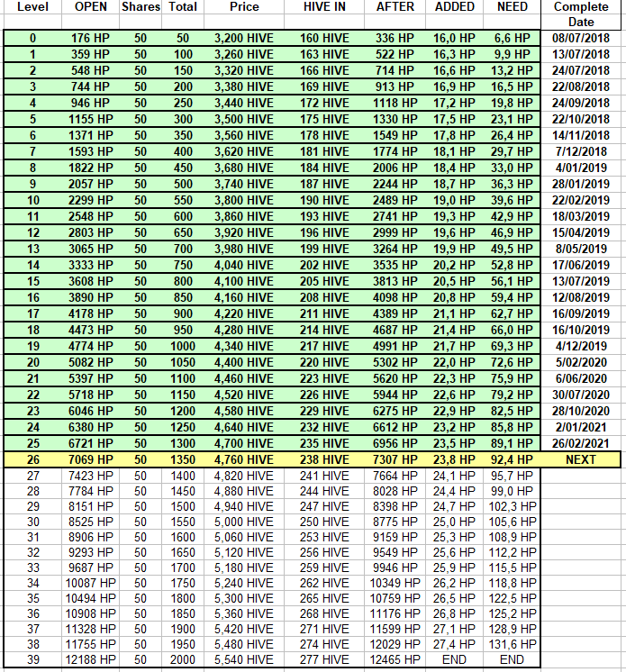Click the cell 11599 HP

pos(395,630)
